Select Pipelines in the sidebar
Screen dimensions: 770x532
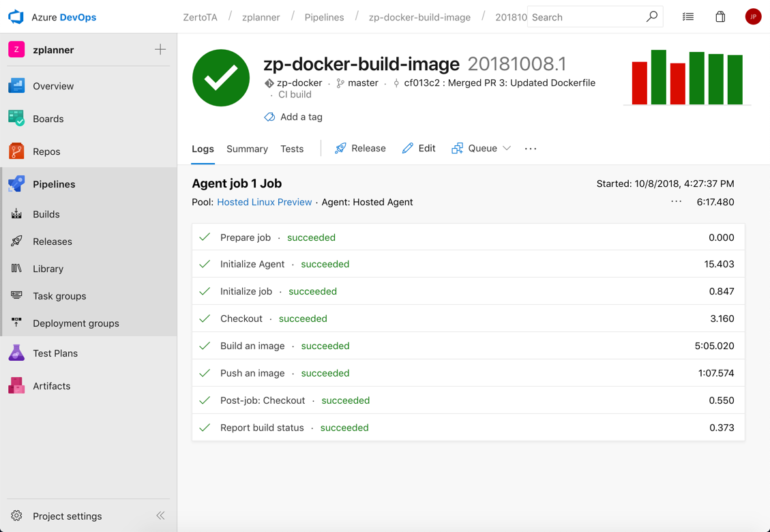(89, 184)
